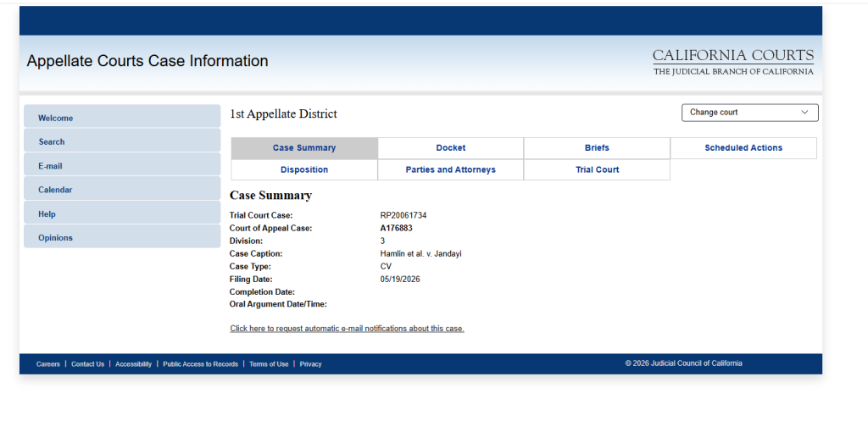Click the Appellate Courts Case Information title
Image resolution: width=868 pixels, height=432 pixels.
click(x=147, y=61)
